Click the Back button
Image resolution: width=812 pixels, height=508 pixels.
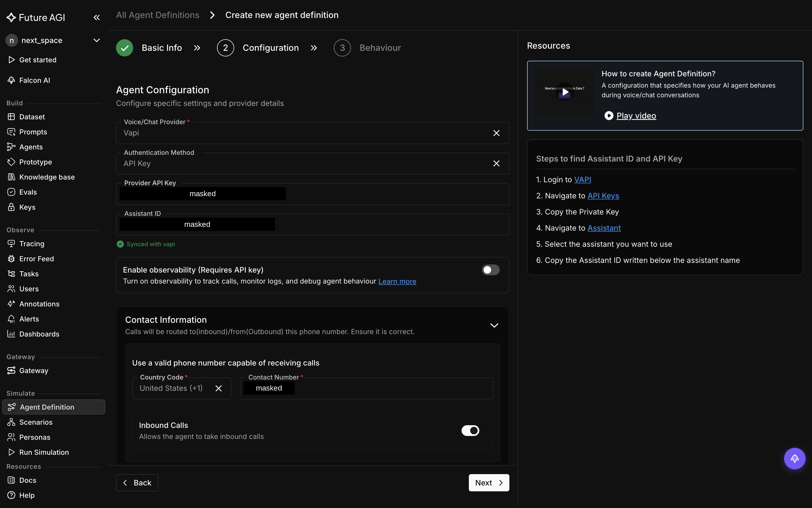click(x=137, y=483)
